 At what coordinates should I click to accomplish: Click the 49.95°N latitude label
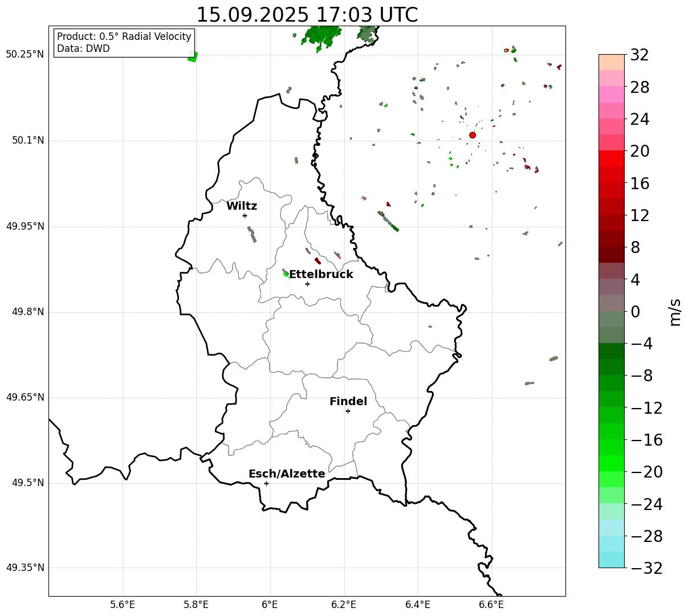pyautogui.click(x=25, y=226)
